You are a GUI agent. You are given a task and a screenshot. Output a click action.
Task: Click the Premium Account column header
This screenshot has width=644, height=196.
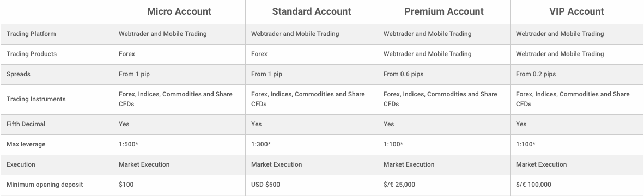tap(444, 11)
